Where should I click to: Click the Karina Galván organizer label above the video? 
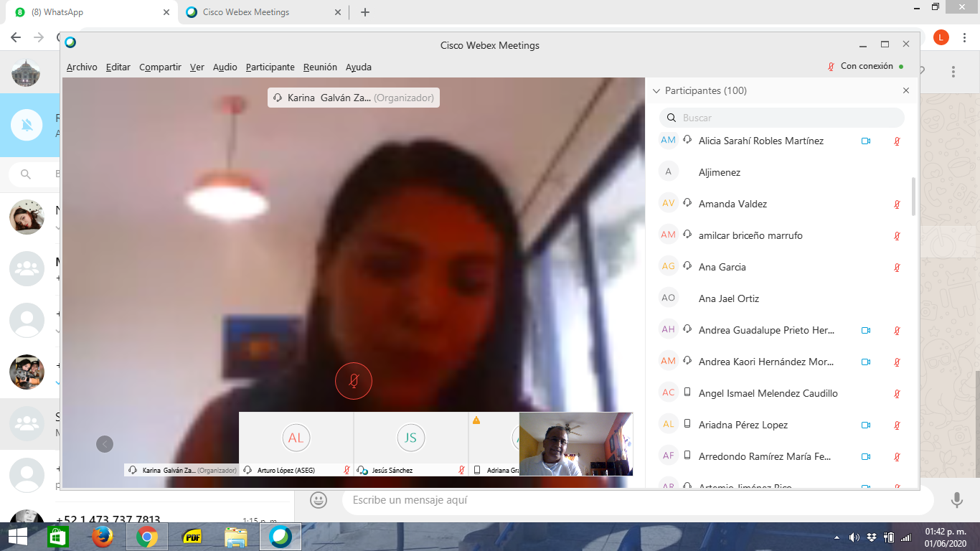pos(354,98)
